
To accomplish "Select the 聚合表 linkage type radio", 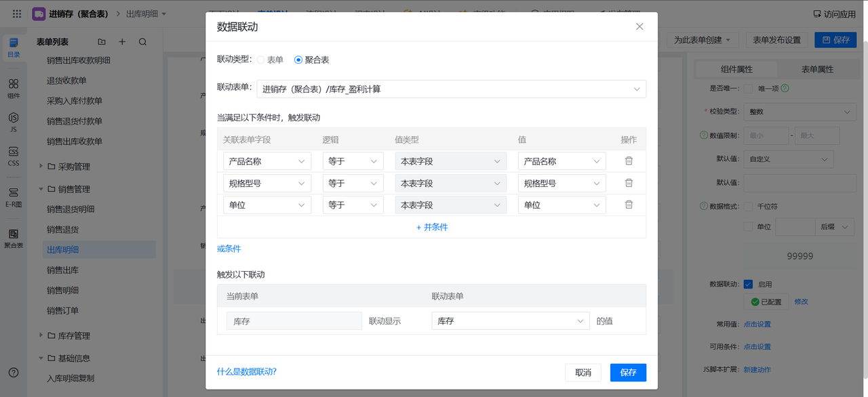I will point(298,60).
